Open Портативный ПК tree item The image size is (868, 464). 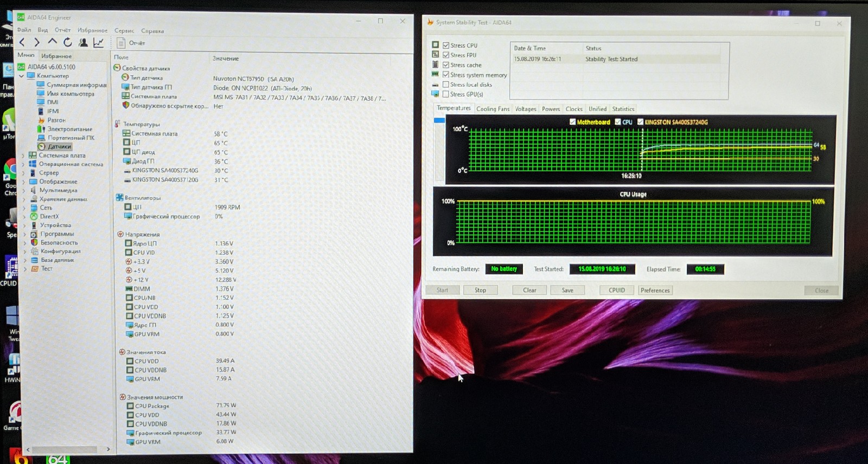[x=66, y=138]
